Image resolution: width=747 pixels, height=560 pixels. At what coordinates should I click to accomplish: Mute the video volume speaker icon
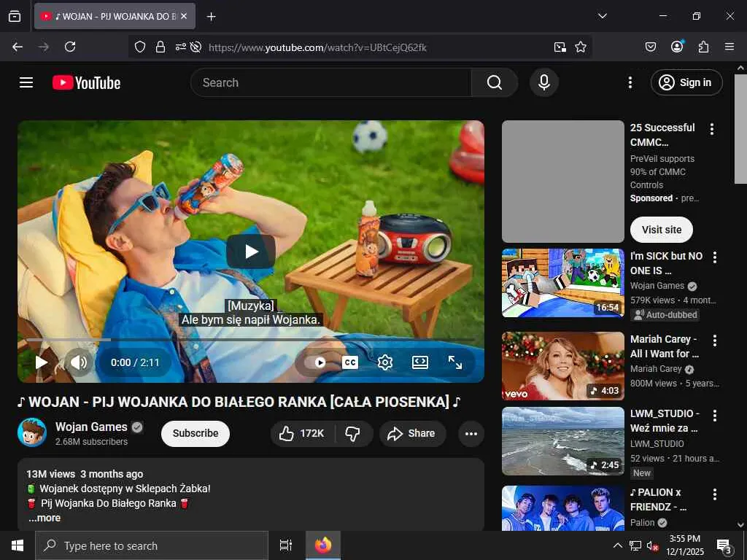(x=79, y=362)
